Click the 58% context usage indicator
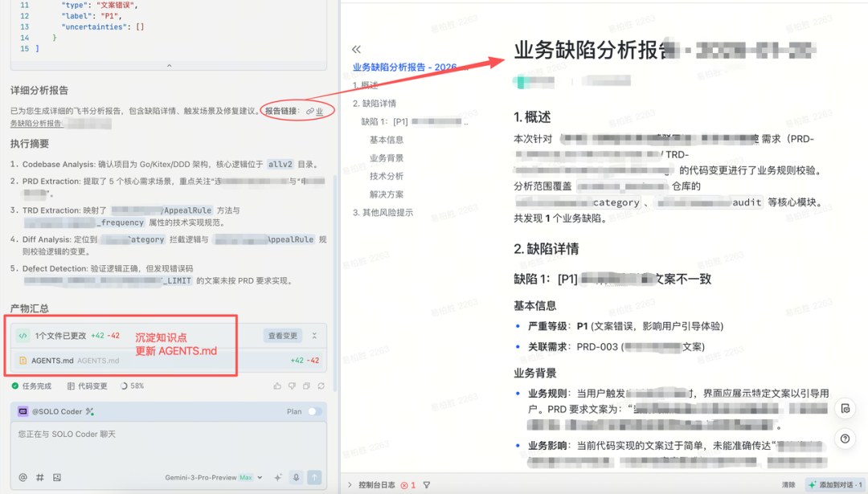This screenshot has height=494, width=868. click(x=133, y=386)
